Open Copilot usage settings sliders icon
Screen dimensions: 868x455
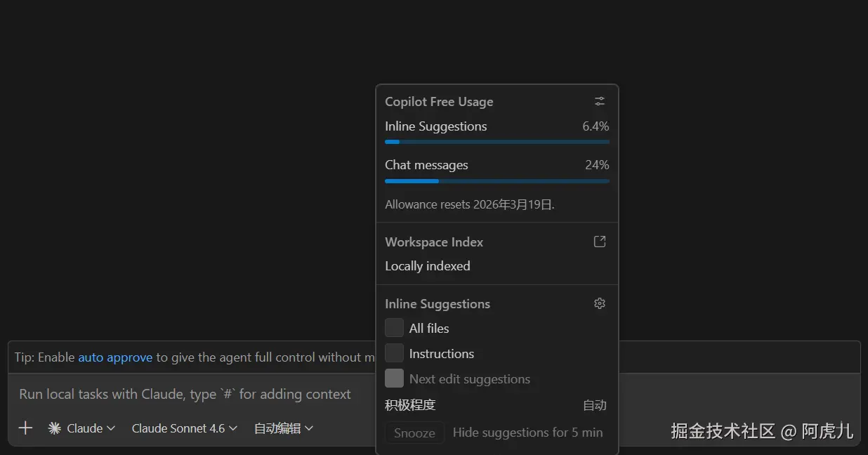[x=600, y=101]
